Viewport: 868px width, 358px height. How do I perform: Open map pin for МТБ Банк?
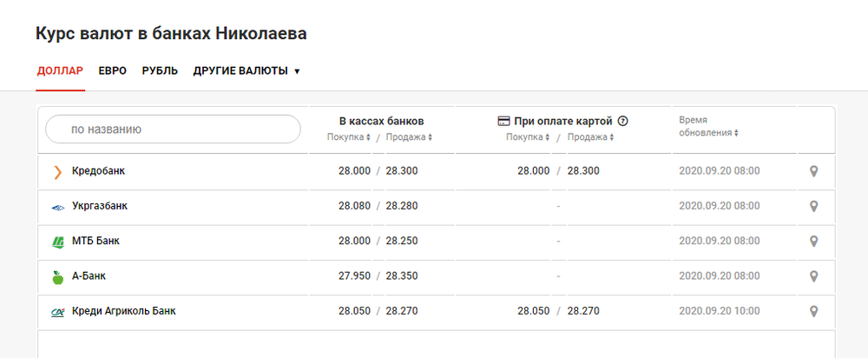click(x=813, y=241)
